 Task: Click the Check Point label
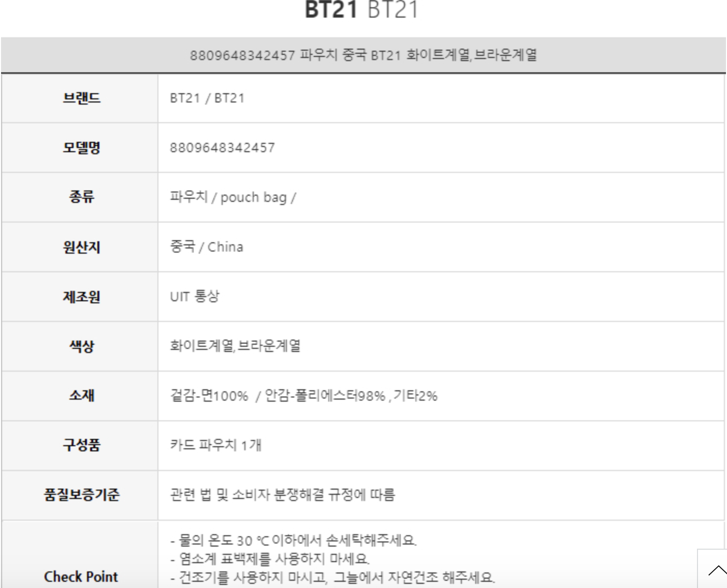click(x=81, y=577)
